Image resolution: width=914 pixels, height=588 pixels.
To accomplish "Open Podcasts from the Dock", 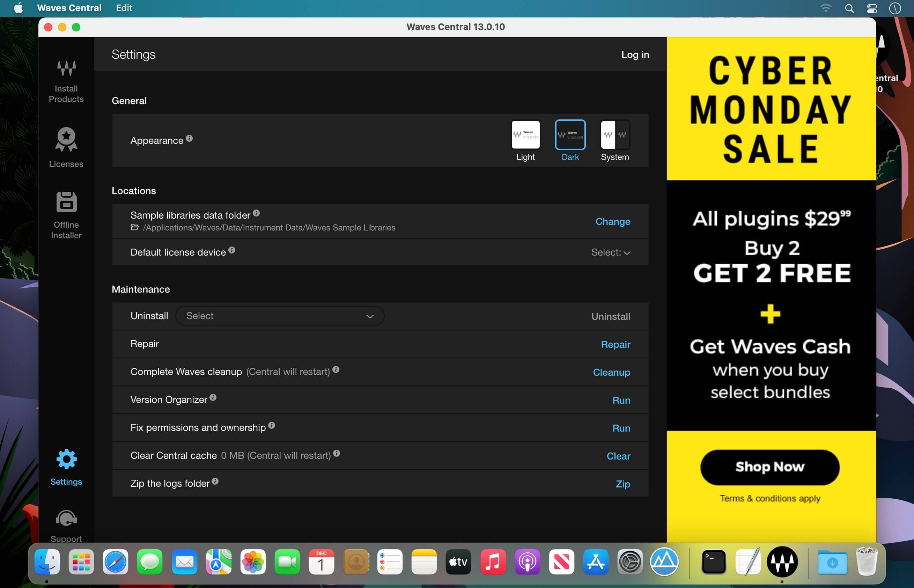I will click(x=527, y=562).
